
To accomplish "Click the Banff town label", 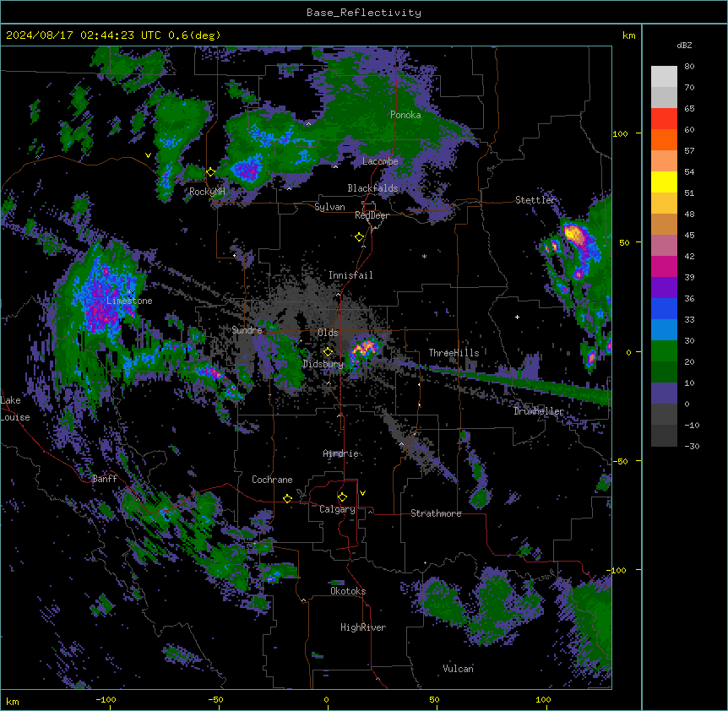I will 105,479.
